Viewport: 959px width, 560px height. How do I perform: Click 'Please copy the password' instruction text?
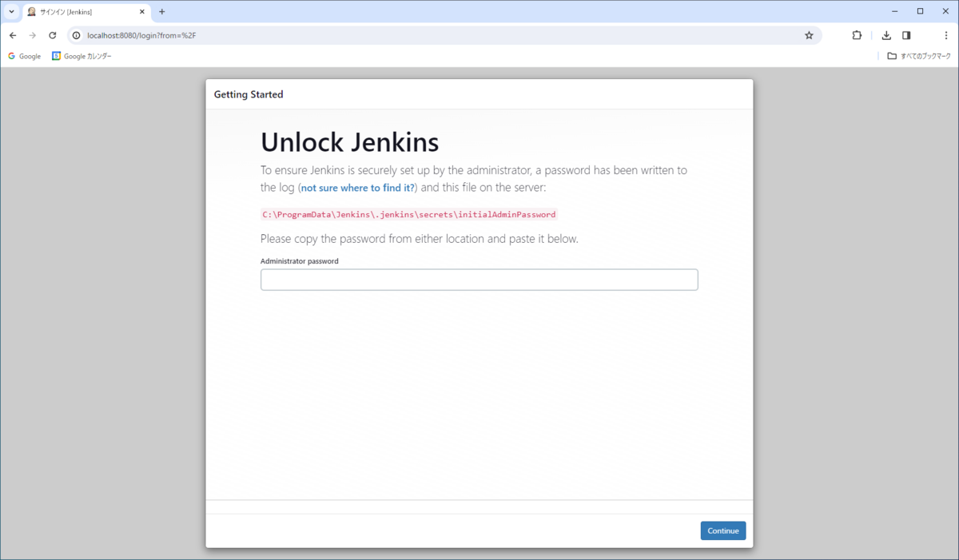420,239
